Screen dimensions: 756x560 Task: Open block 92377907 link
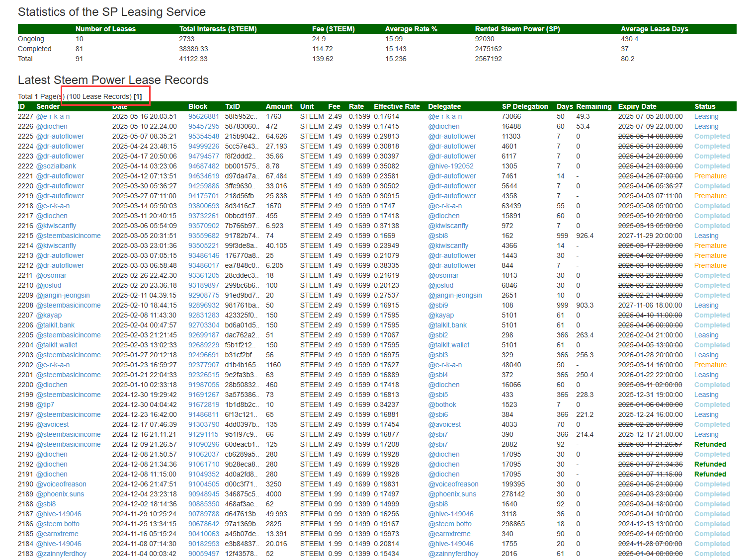pos(204,365)
